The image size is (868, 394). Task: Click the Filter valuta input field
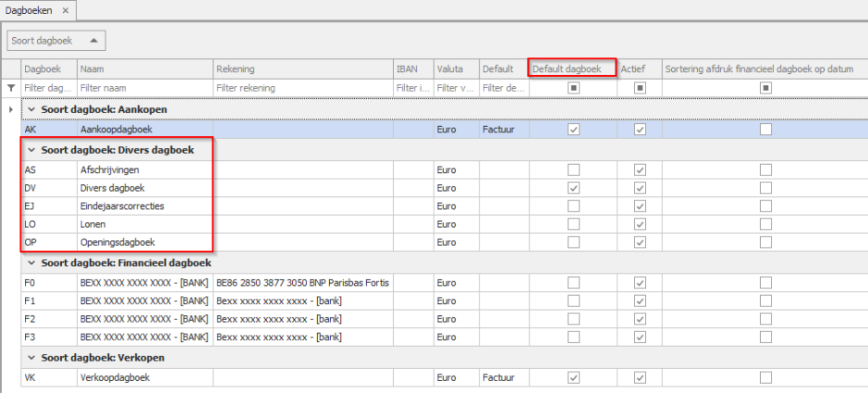(456, 88)
